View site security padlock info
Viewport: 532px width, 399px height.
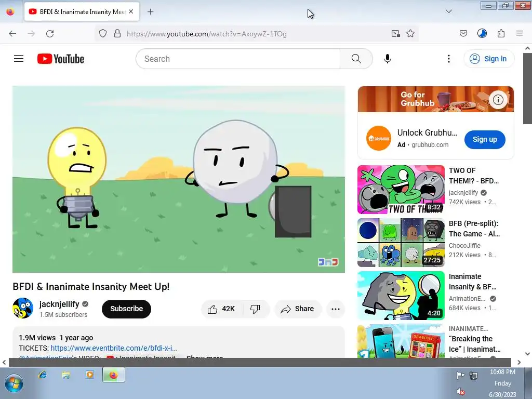tap(117, 34)
